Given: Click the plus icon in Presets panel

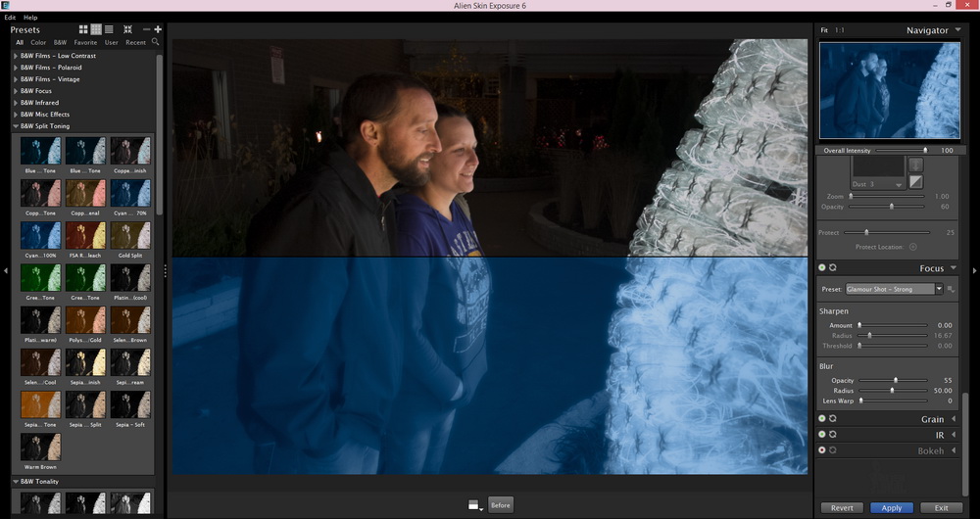Looking at the screenshot, I should click(158, 30).
